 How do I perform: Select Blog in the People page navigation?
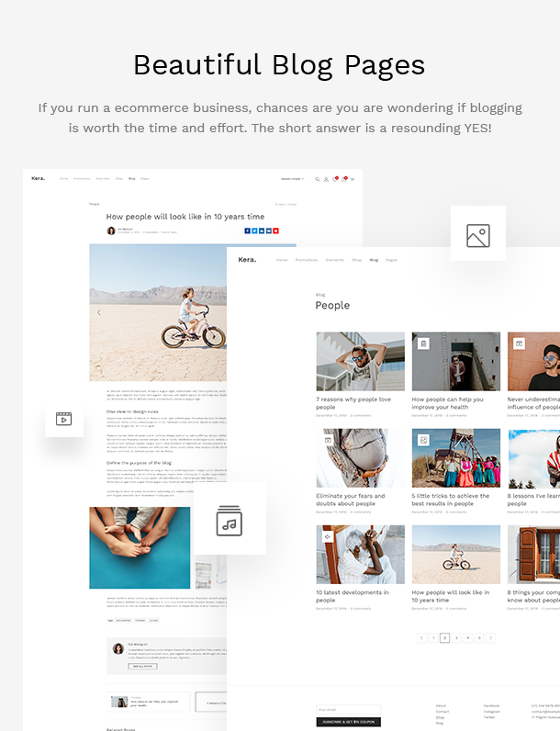point(374,260)
